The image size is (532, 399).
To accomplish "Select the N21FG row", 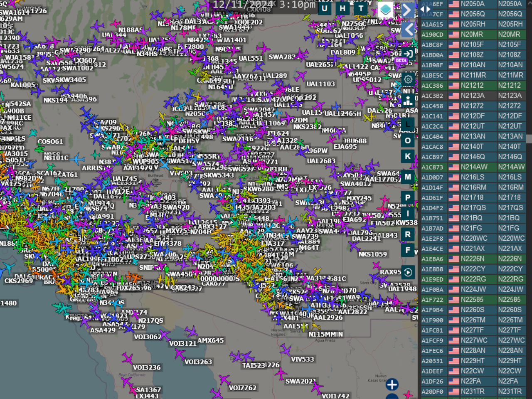I will [473, 228].
